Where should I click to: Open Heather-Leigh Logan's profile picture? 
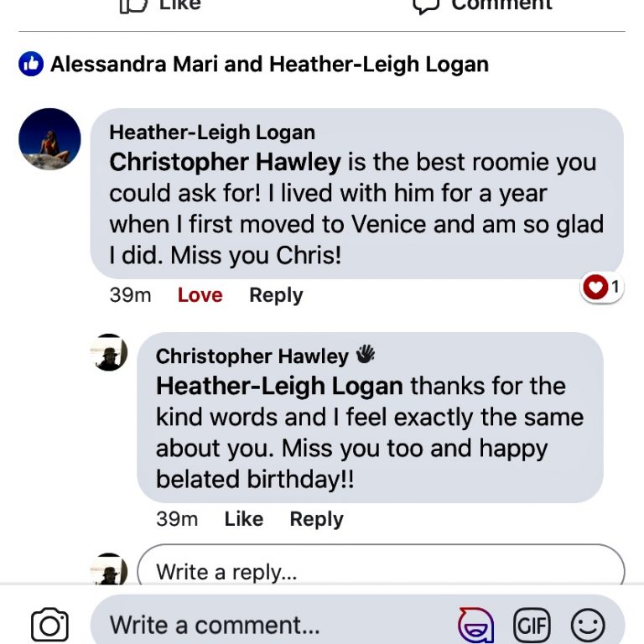pos(49,139)
